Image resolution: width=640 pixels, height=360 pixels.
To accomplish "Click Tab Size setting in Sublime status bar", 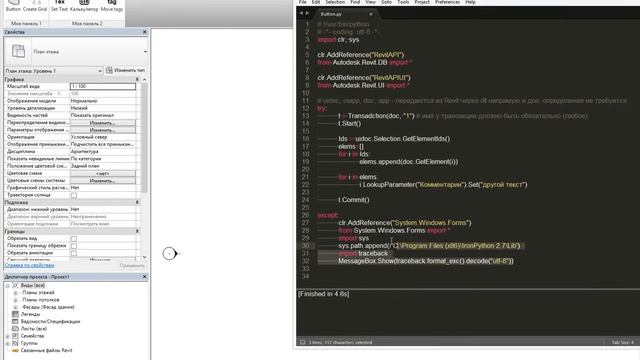I will (622, 342).
